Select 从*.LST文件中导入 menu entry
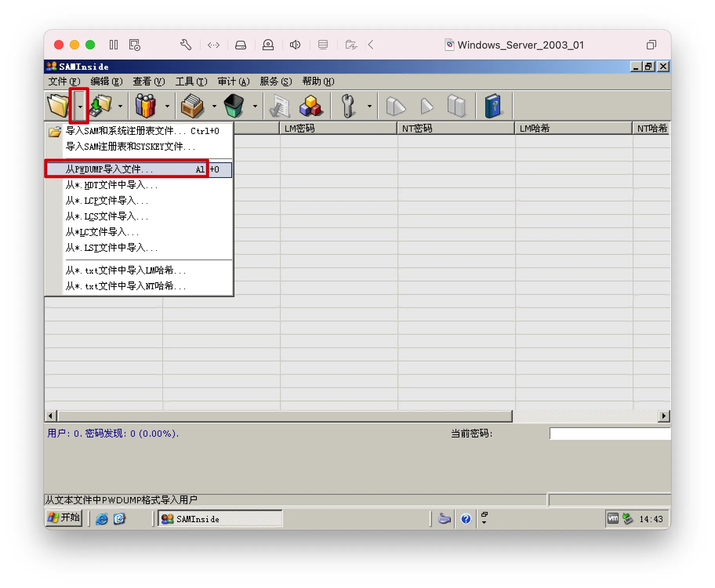 click(139, 248)
